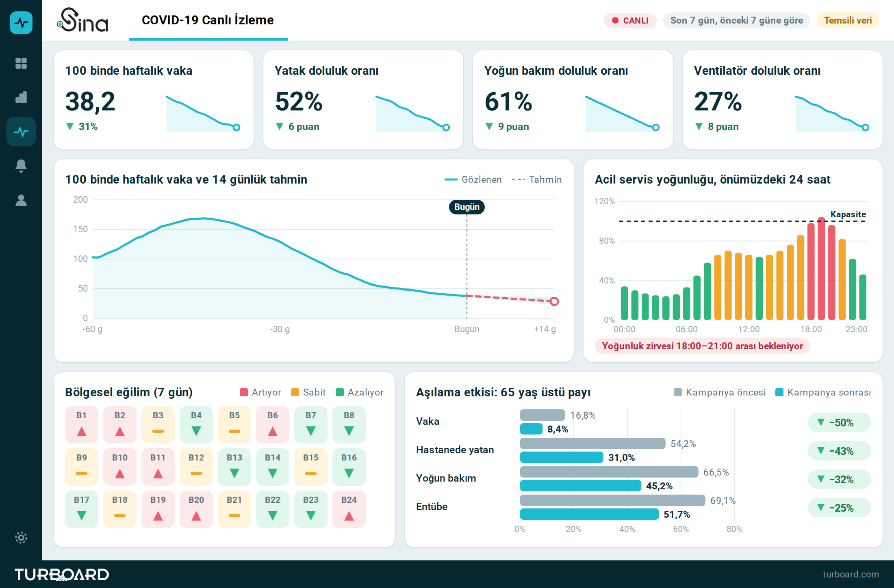894x588 pixels.
Task: Select region tile B3
Action: point(158,425)
